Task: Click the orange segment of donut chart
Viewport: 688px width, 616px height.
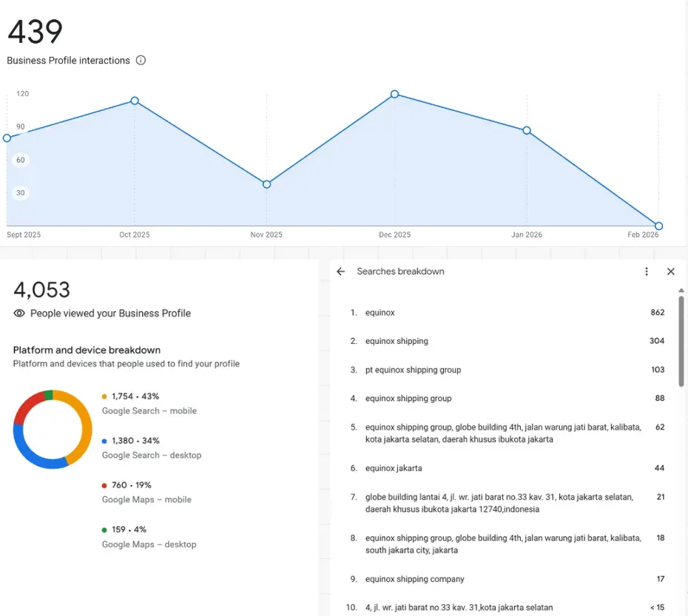Action: (84, 427)
